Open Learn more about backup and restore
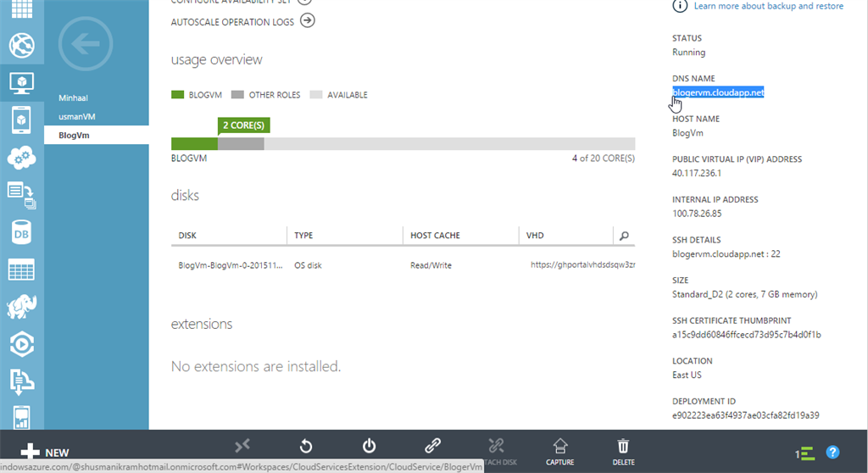868x473 pixels. tap(768, 6)
